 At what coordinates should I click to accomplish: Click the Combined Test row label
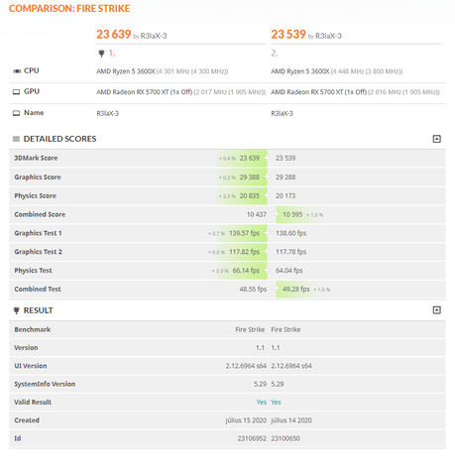click(38, 290)
